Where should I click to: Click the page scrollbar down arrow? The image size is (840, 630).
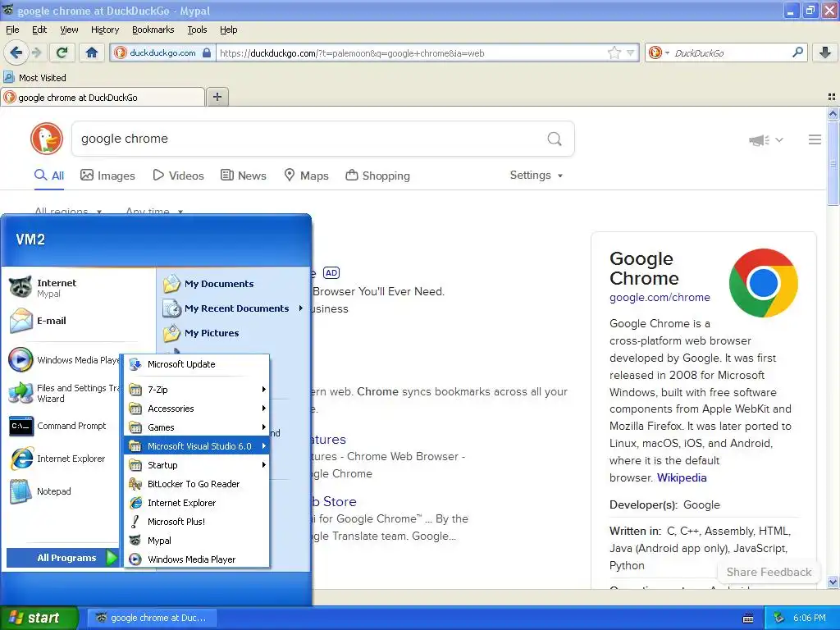tap(833, 582)
